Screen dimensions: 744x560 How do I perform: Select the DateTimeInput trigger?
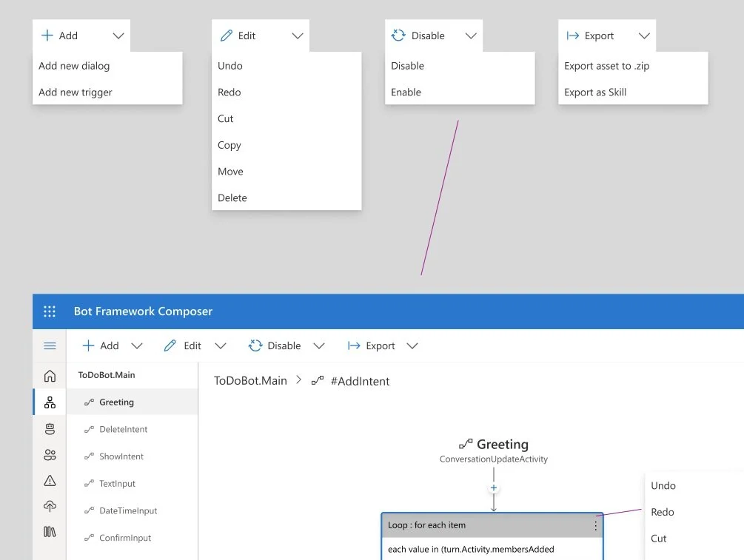tap(132, 510)
